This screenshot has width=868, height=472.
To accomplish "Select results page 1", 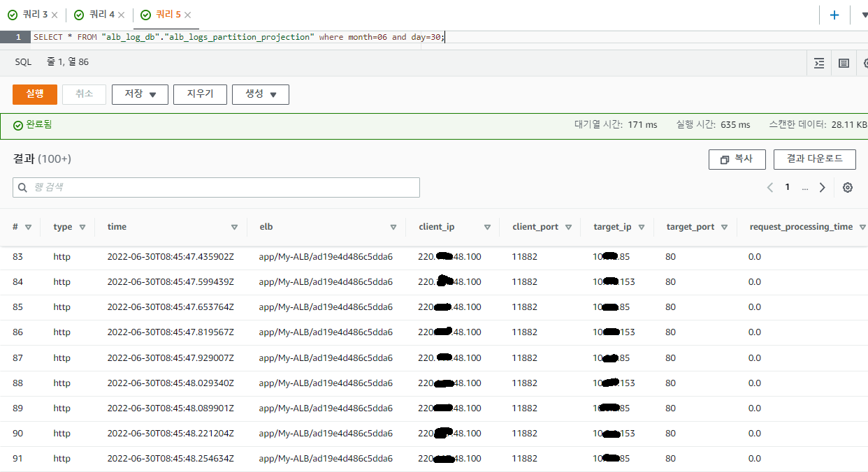I will click(788, 187).
